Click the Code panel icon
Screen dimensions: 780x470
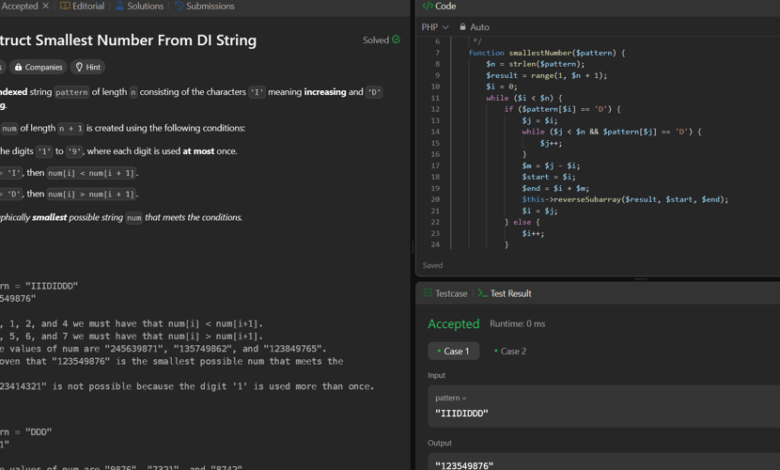[427, 6]
